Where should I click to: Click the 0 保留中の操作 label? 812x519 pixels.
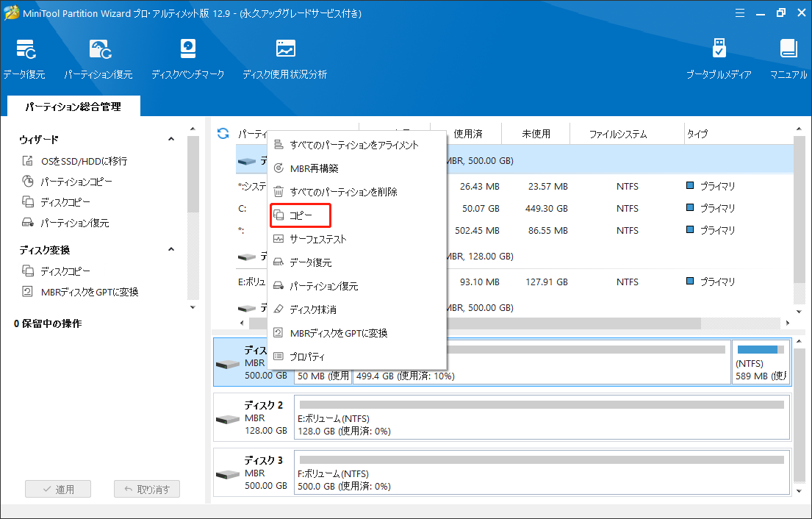tap(48, 323)
